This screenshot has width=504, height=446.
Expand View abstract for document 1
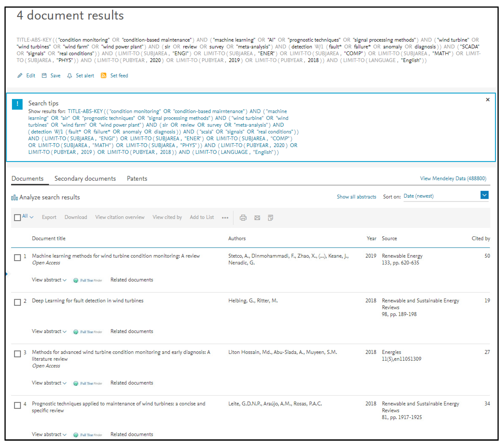49,280
